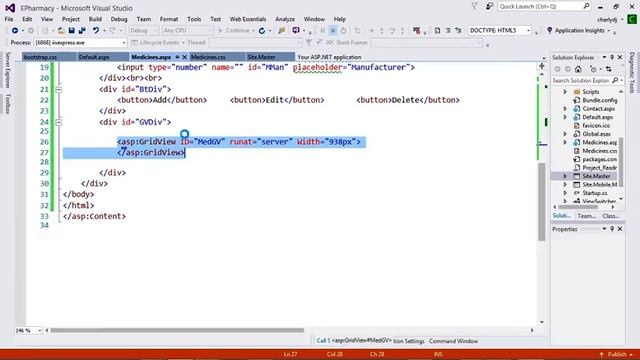Viewport: 640px width, 360px height.
Task: Collapse the BtDiv code region on line 21
Action: point(59,89)
